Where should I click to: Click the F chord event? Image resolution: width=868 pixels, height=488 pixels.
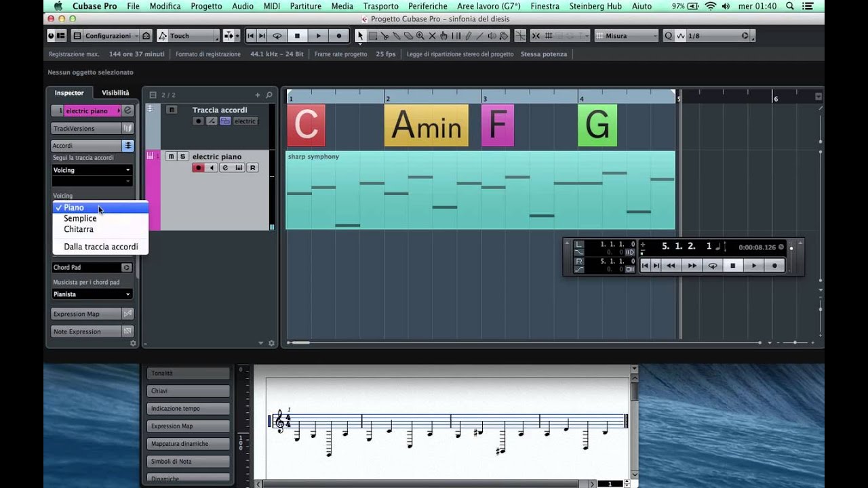click(x=498, y=125)
